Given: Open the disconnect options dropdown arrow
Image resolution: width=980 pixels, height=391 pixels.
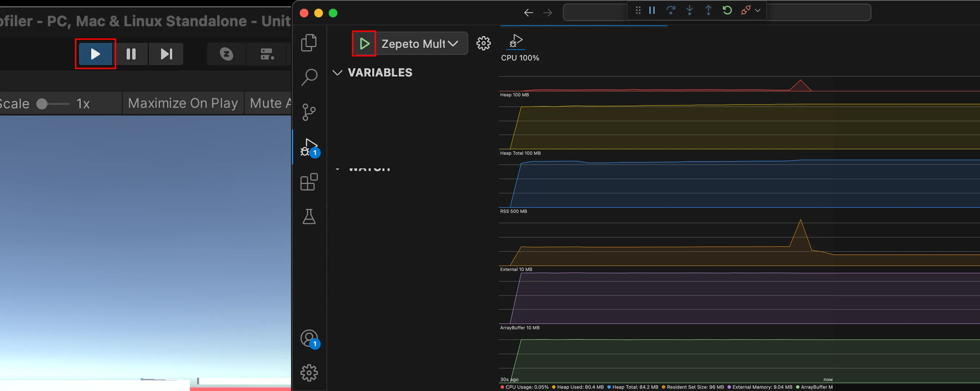Looking at the screenshot, I should click(x=758, y=10).
